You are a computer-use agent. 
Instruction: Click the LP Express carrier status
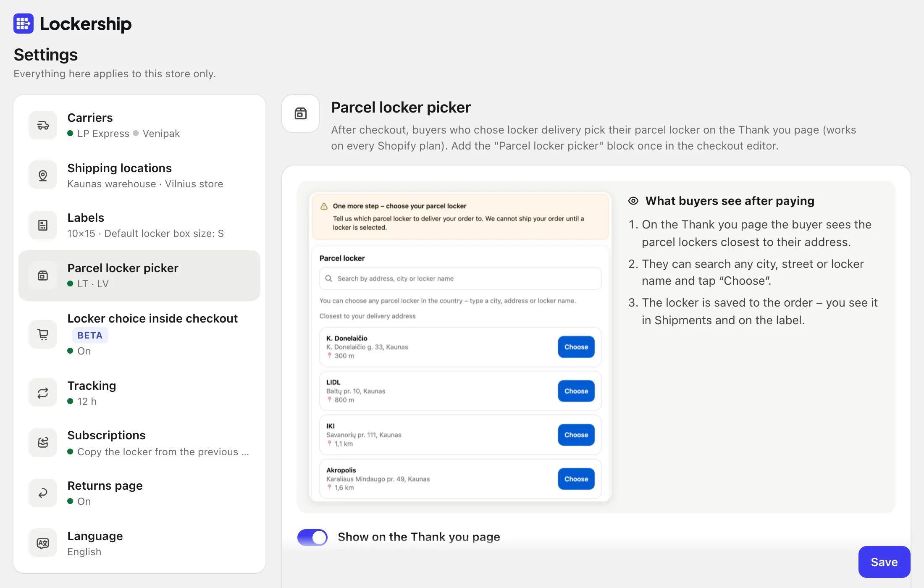(x=98, y=134)
